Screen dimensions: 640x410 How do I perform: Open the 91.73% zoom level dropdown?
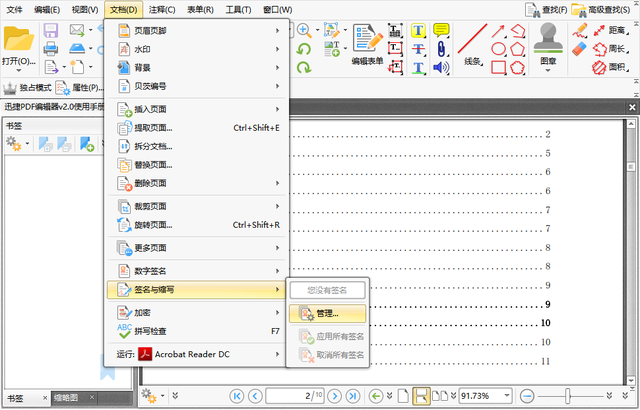tap(507, 396)
